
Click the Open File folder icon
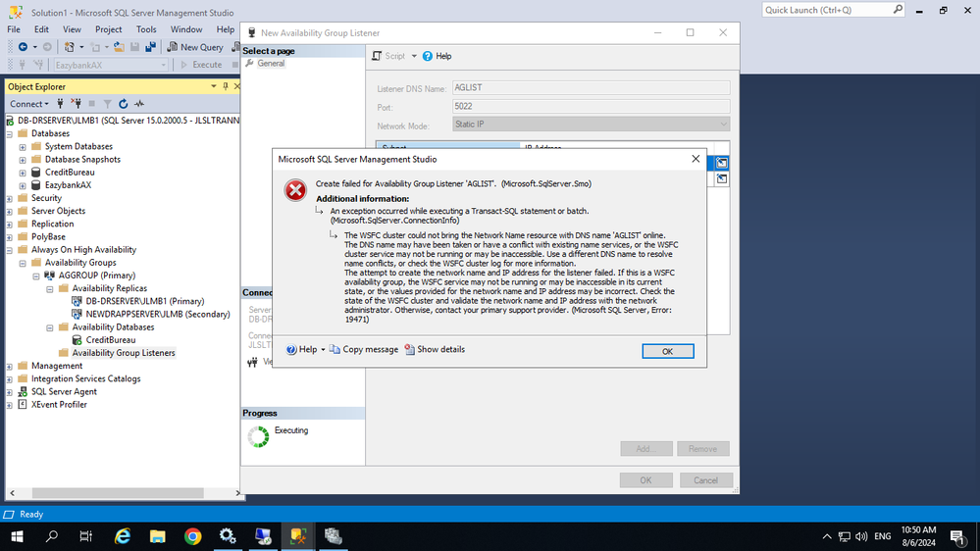[x=118, y=47]
